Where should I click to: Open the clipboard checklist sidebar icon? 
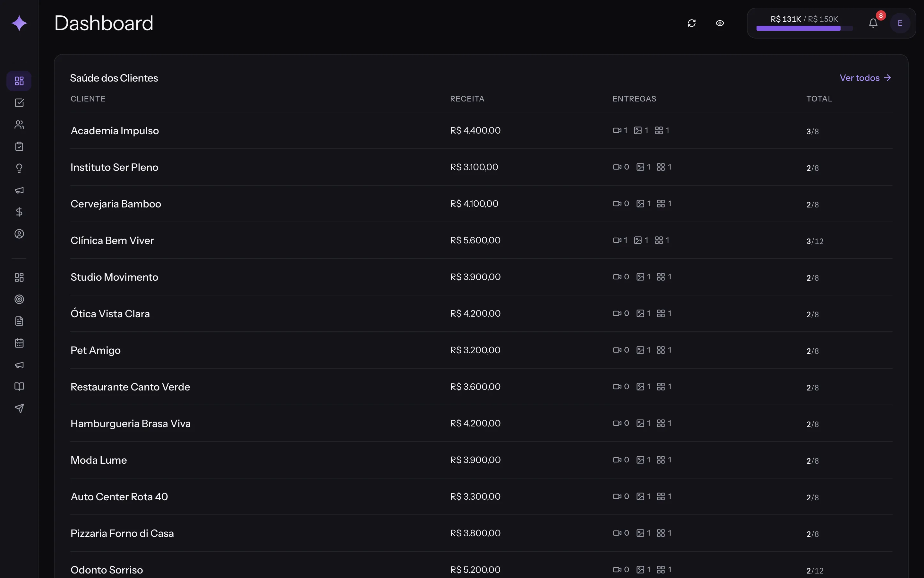(x=19, y=146)
